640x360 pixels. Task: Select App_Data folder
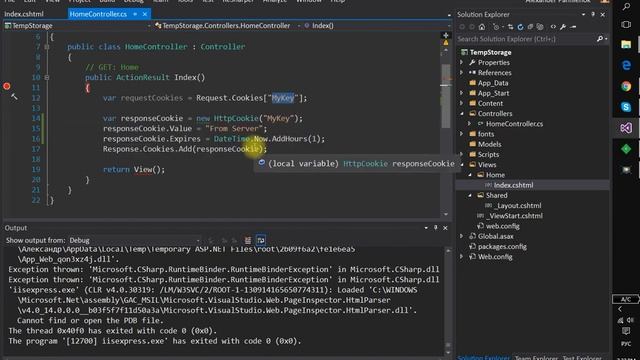coord(493,83)
